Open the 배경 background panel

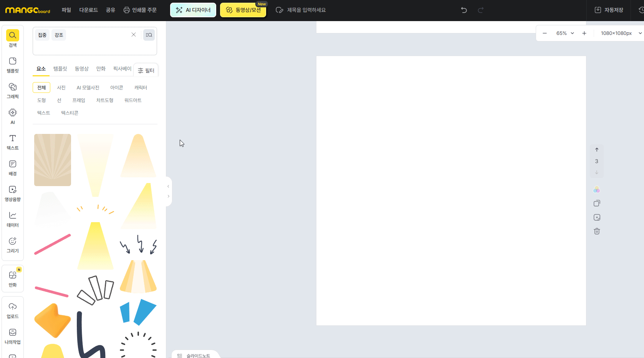coord(13,168)
